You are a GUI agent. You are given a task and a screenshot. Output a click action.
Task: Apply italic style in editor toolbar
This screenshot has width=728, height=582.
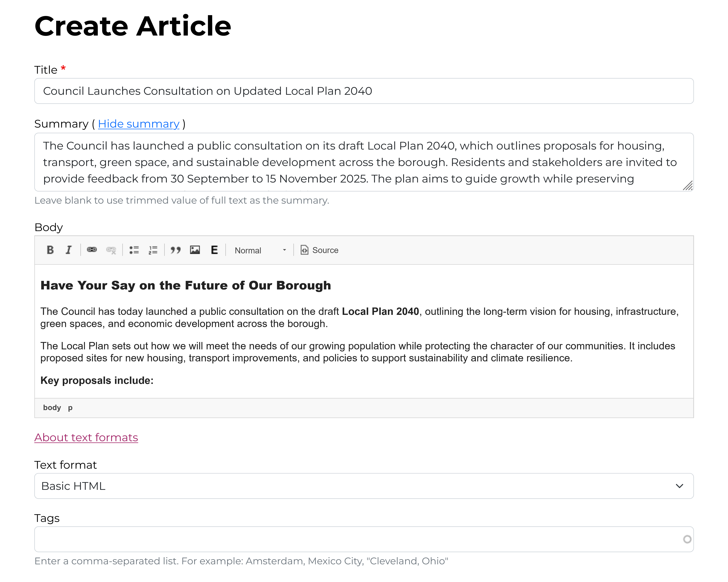point(69,250)
